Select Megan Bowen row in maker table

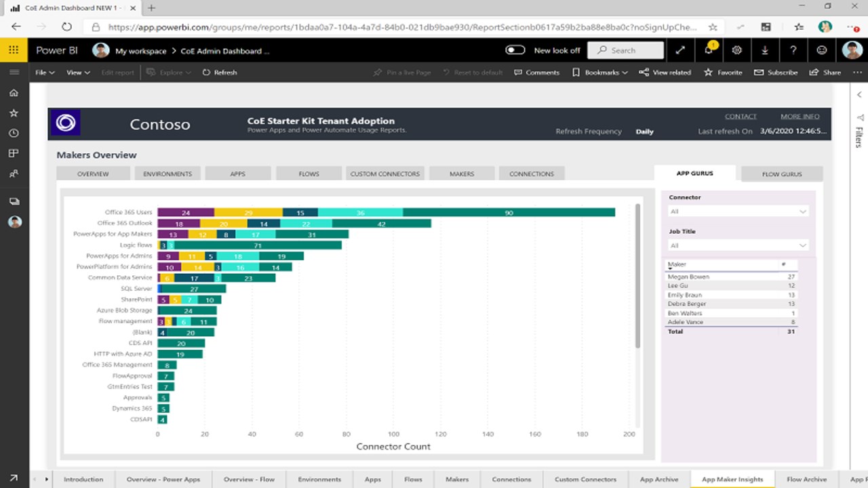732,277
